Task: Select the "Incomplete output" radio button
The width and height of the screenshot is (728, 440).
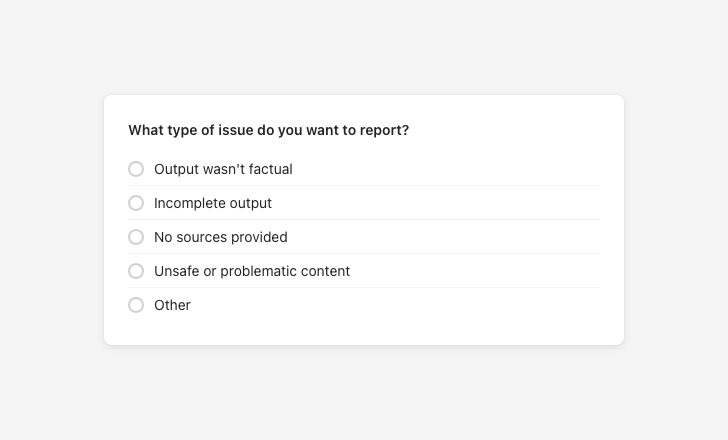Action: coord(136,203)
